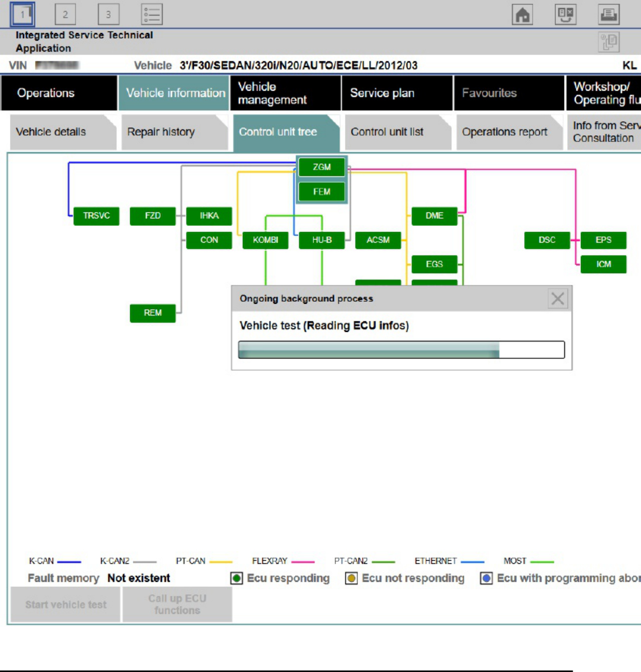Viewport: 641px width, 672px height.
Task: Select the REM control unit node
Action: (153, 313)
